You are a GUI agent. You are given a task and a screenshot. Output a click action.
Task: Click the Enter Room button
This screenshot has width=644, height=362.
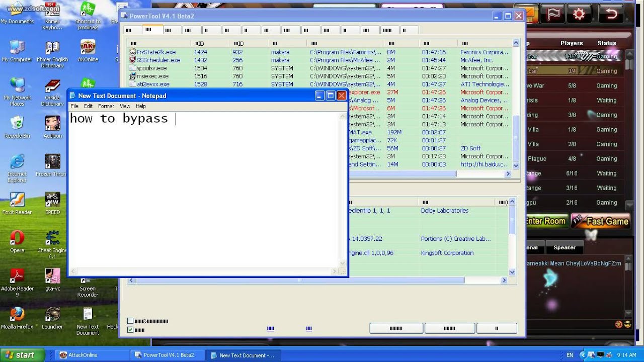click(x=546, y=221)
